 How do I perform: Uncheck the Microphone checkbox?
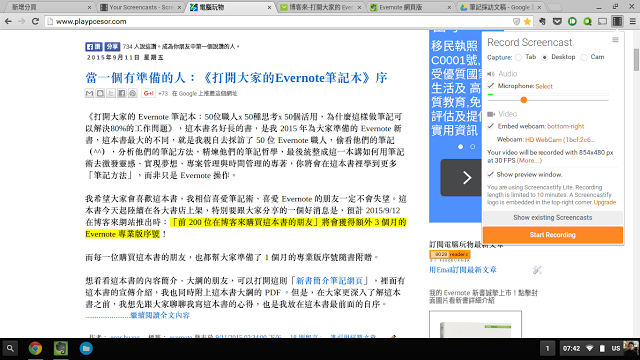(x=491, y=86)
